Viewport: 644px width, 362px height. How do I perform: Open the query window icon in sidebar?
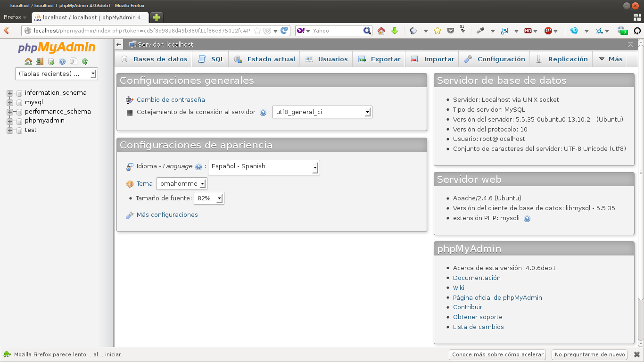click(51, 61)
